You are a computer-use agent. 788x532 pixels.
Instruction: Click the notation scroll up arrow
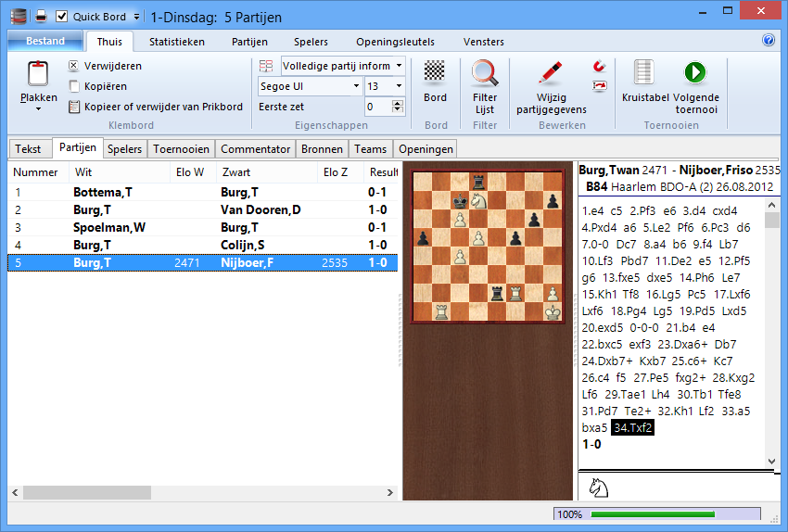coord(771,205)
